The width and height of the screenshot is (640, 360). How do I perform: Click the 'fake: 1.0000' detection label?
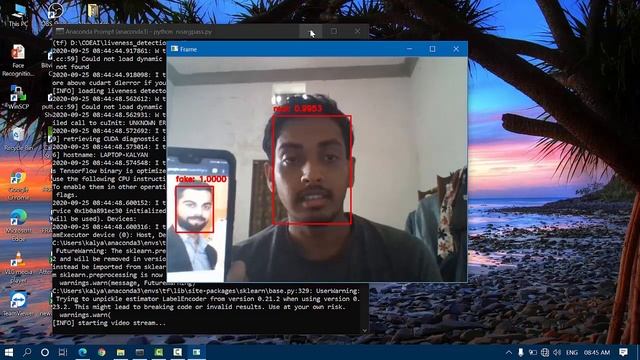click(201, 179)
